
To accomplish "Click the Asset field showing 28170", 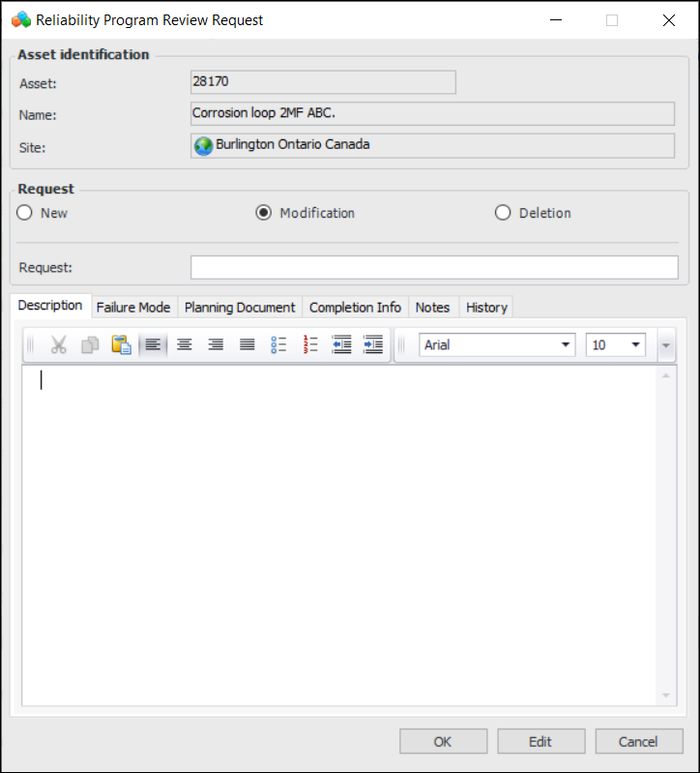I will pos(323,82).
